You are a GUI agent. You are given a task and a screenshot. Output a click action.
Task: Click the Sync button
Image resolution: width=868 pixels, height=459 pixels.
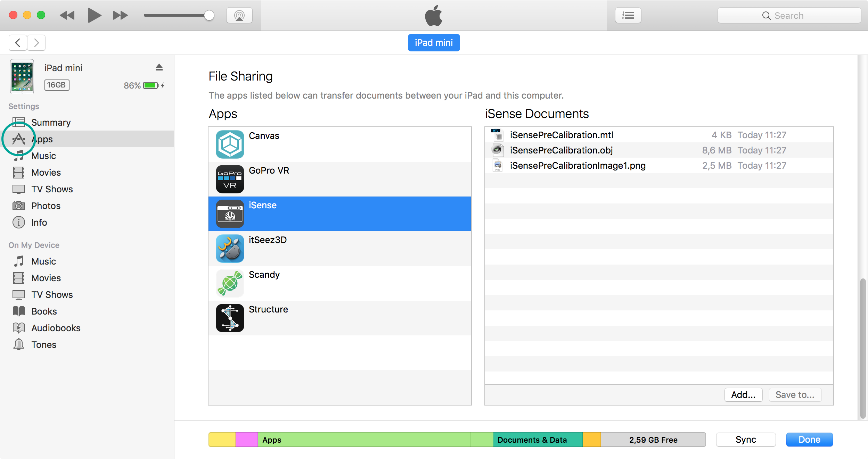746,439
